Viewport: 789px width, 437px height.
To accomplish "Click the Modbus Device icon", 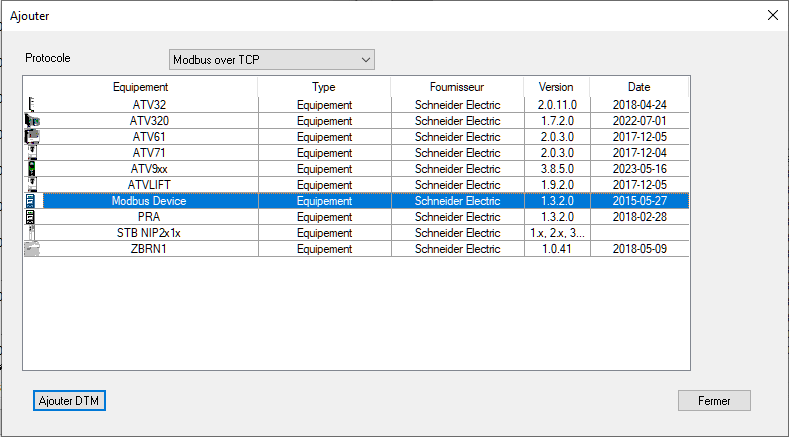I will pos(31,200).
